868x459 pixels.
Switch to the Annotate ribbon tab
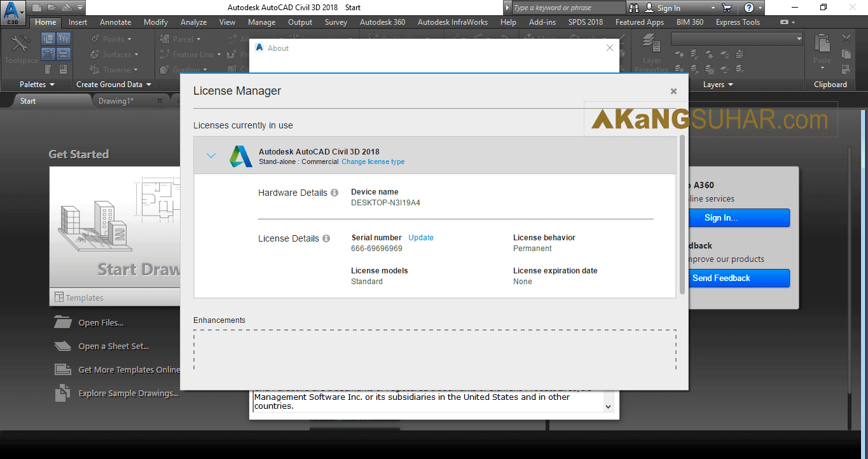coord(116,22)
